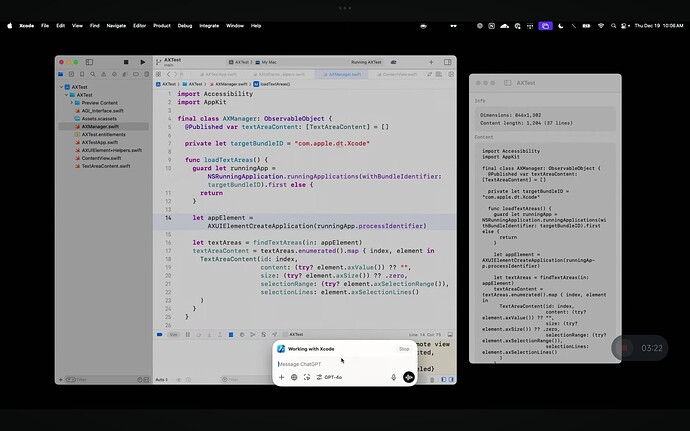This screenshot has height=431, width=690.
Task: Stop the screen recording timer
Action: point(624,348)
